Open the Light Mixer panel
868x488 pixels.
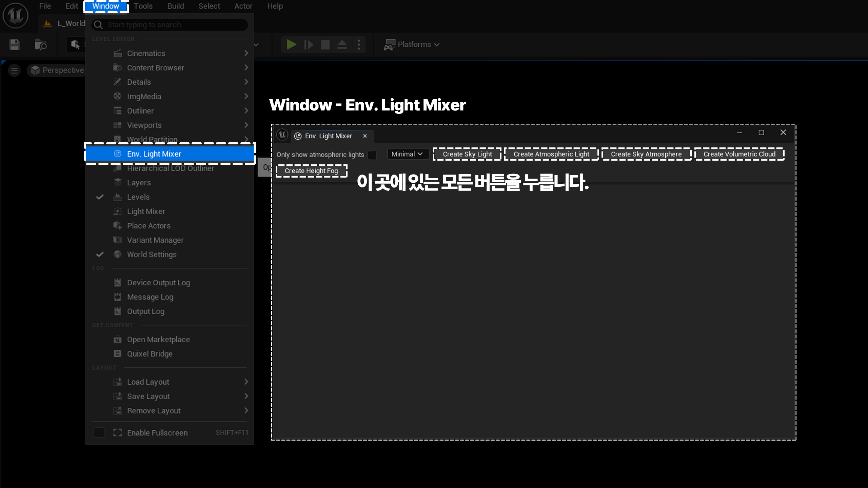point(170,211)
